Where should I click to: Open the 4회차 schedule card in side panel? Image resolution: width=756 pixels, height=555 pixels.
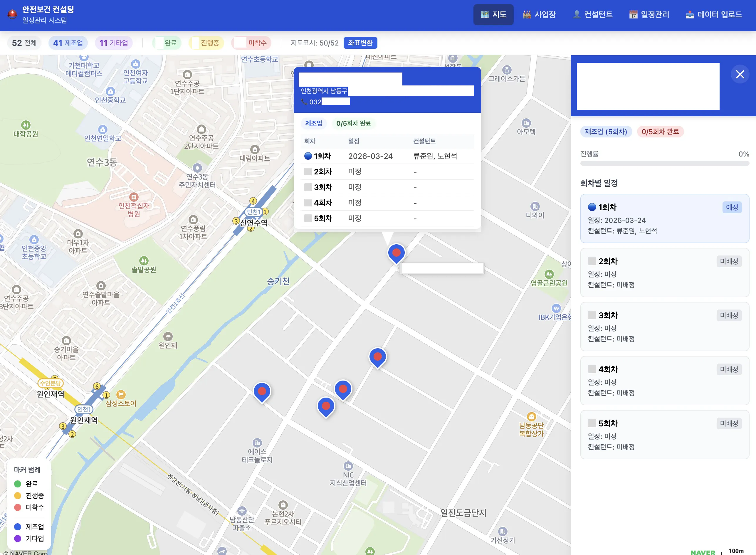click(x=665, y=381)
